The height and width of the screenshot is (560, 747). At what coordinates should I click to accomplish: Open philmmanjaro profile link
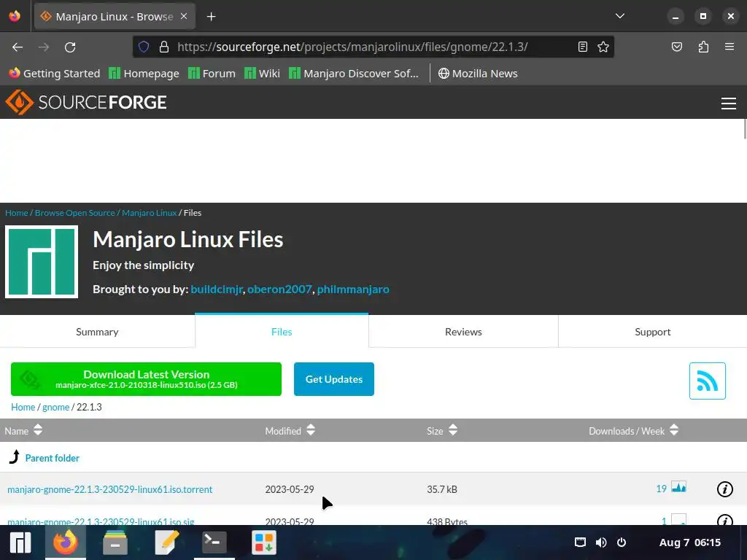click(x=353, y=289)
